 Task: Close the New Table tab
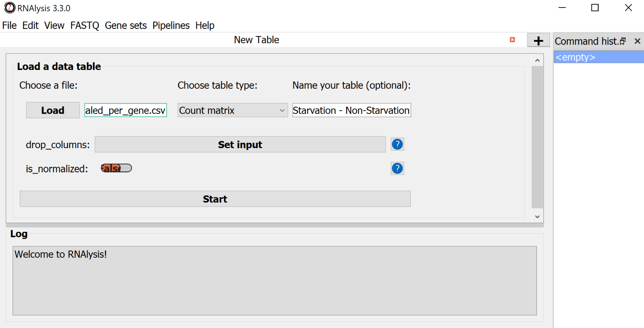tap(512, 40)
